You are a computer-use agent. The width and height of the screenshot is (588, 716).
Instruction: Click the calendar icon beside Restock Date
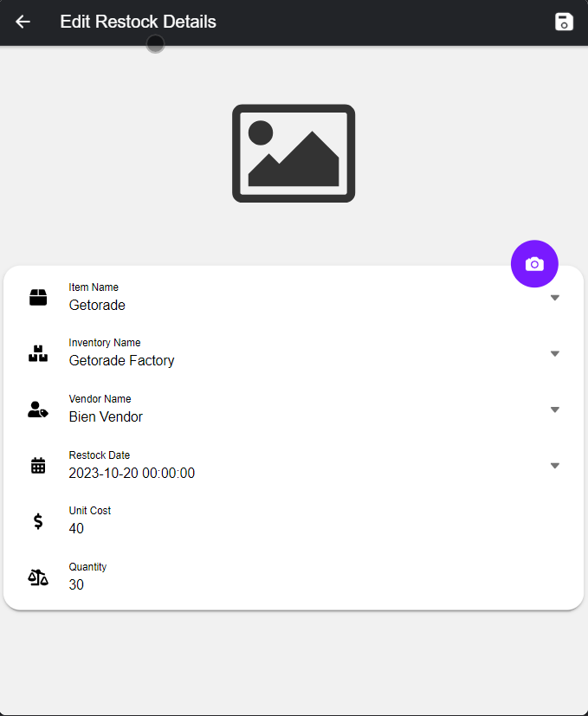click(x=38, y=466)
